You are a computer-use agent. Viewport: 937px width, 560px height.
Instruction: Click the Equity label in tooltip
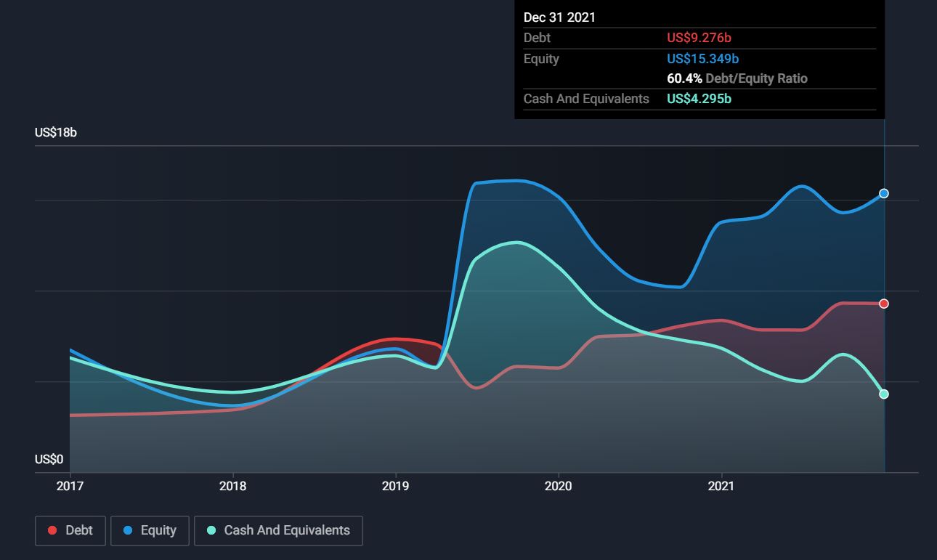tap(541, 58)
